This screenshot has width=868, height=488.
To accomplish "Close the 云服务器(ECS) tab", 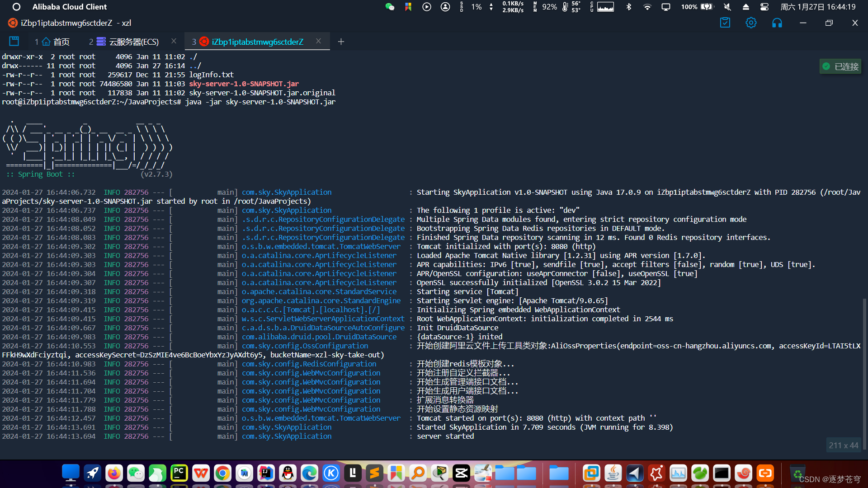I will (x=174, y=41).
